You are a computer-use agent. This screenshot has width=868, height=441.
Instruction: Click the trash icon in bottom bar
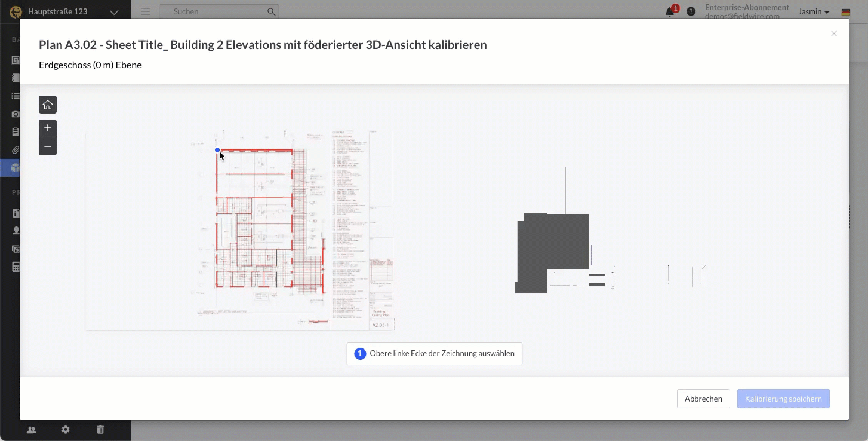click(x=100, y=430)
